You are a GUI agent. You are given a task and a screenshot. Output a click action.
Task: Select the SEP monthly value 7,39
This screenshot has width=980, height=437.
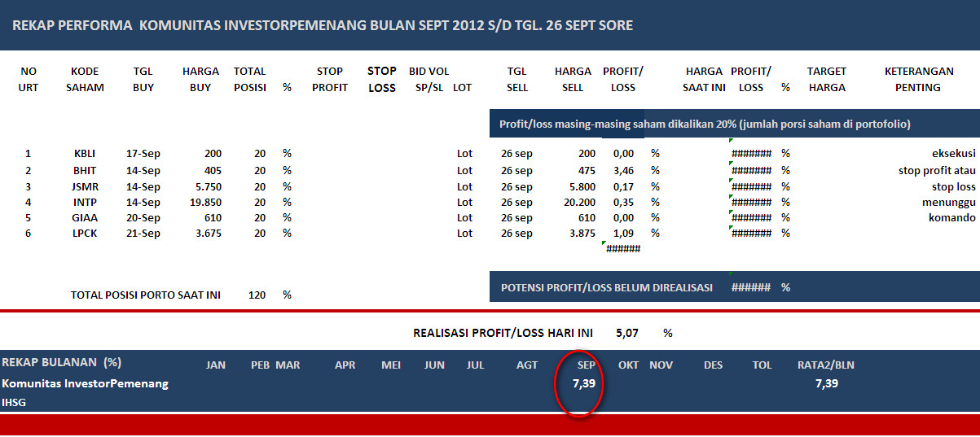[586, 383]
